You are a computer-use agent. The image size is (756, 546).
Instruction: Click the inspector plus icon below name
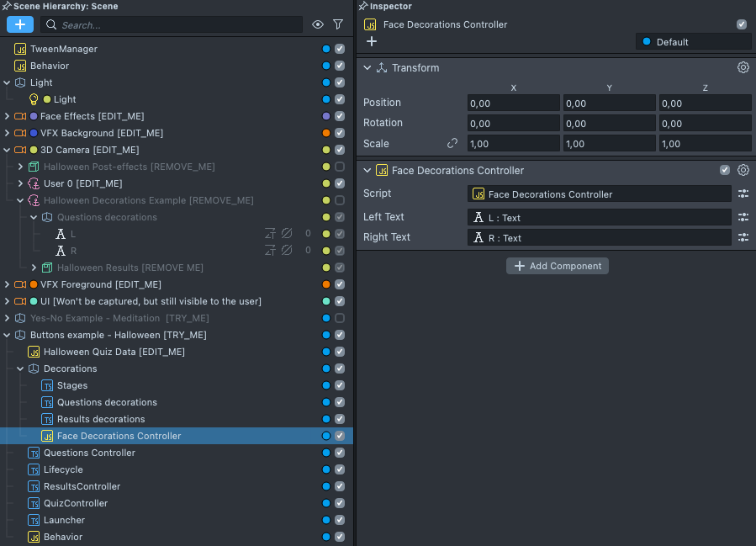pyautogui.click(x=372, y=41)
